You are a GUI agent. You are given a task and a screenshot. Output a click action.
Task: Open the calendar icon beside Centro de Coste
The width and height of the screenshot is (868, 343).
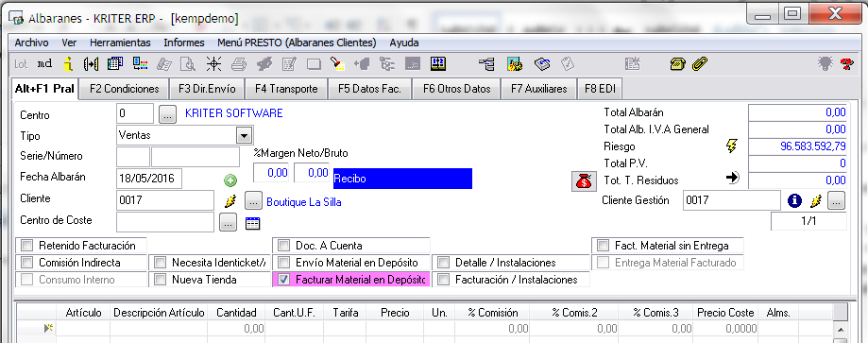(x=252, y=223)
